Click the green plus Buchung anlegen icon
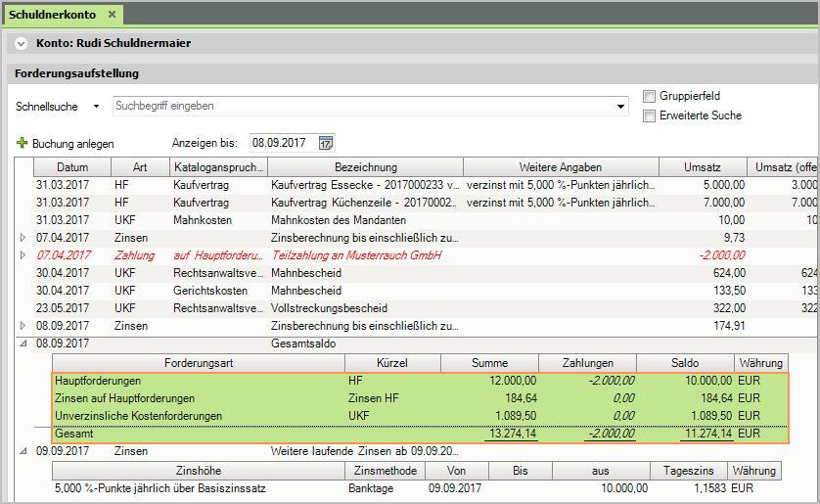This screenshot has height=504, width=820. click(23, 143)
